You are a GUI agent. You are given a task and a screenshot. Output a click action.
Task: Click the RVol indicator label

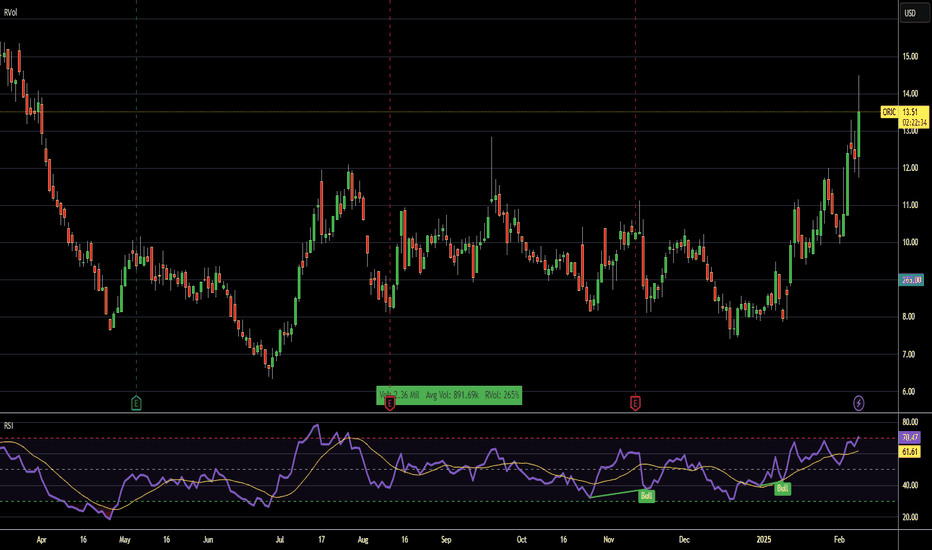point(11,12)
